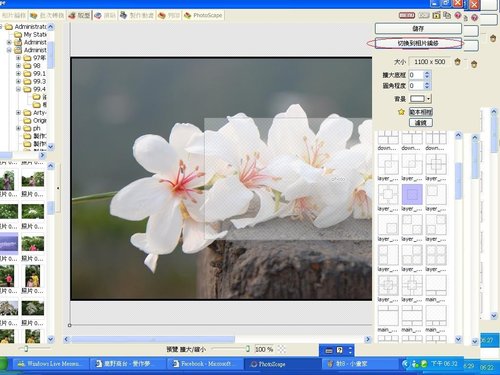Select the purple banner photo thumbnail
The height and width of the screenshot is (375, 500).
tap(9, 244)
